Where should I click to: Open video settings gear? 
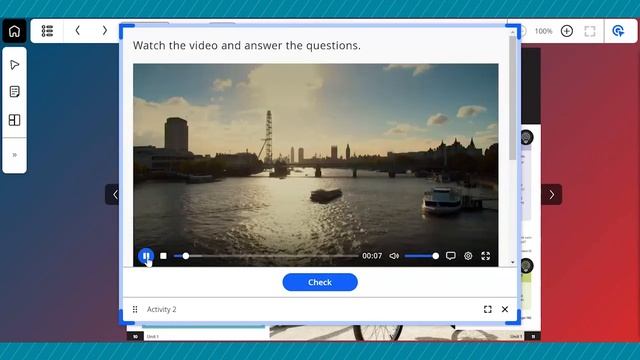click(x=468, y=256)
